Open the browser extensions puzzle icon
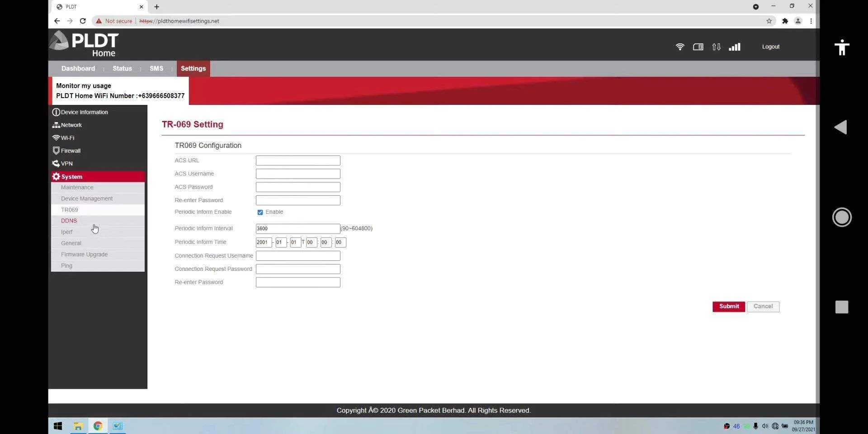This screenshot has height=434, width=868. click(x=785, y=21)
